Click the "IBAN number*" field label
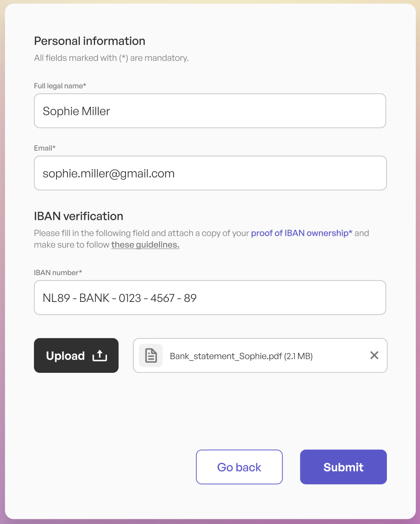Viewport: 420px width, 524px height. [x=58, y=273]
